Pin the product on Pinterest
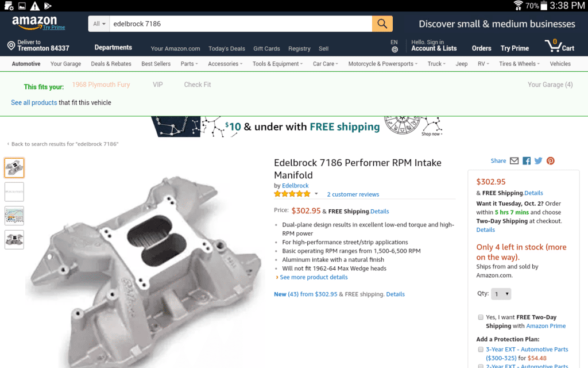This screenshot has width=588, height=368. (550, 161)
